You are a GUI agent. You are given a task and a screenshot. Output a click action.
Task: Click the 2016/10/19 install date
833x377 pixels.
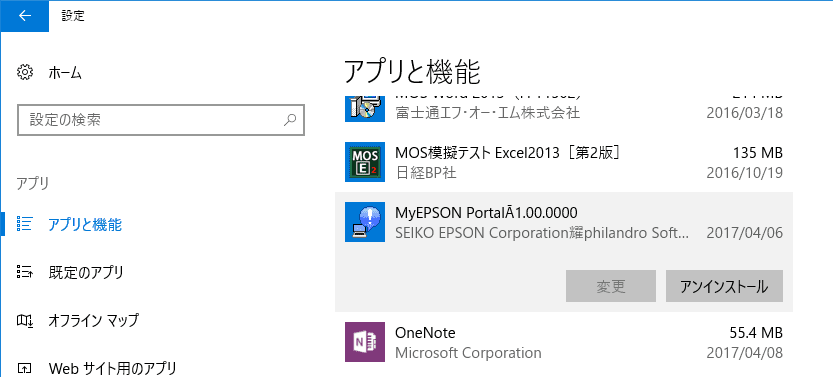(745, 173)
